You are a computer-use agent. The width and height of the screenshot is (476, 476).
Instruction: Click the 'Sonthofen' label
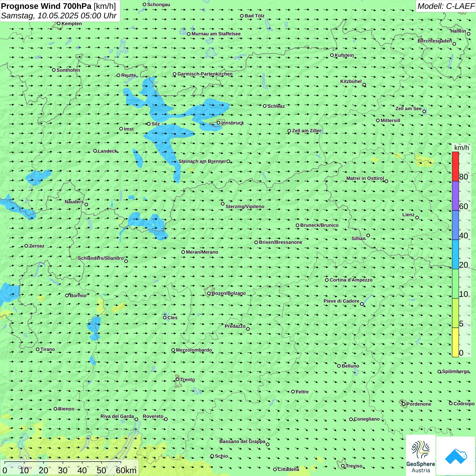point(68,70)
